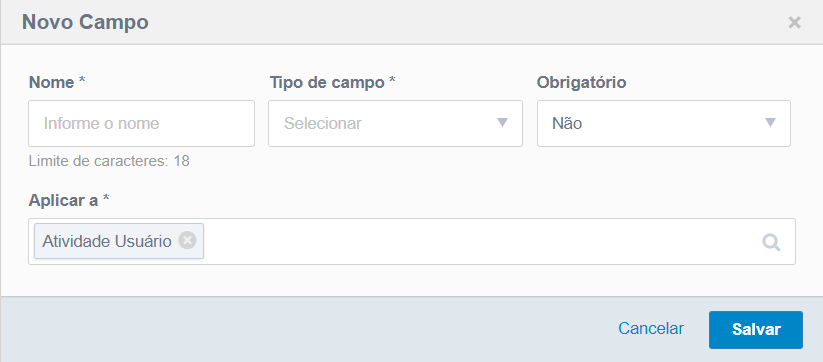Click the search magnifier in Aplicar a
Screen dimensions: 823x362
(x=771, y=242)
